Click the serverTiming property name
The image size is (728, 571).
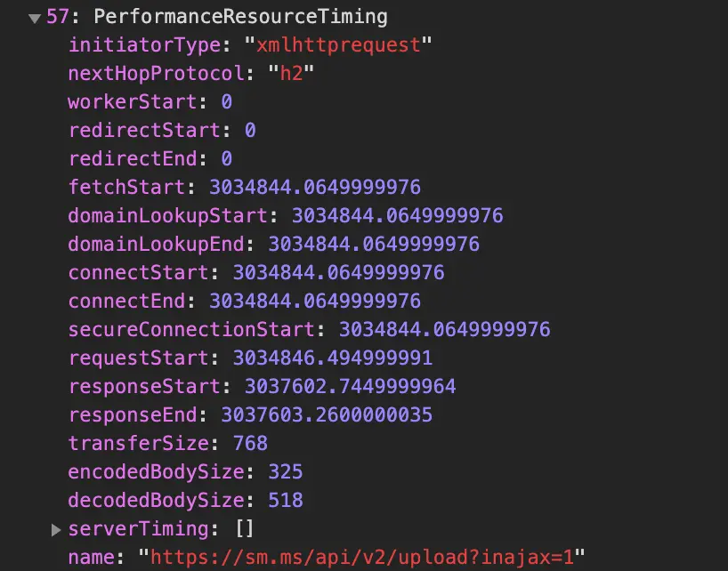click(x=138, y=529)
